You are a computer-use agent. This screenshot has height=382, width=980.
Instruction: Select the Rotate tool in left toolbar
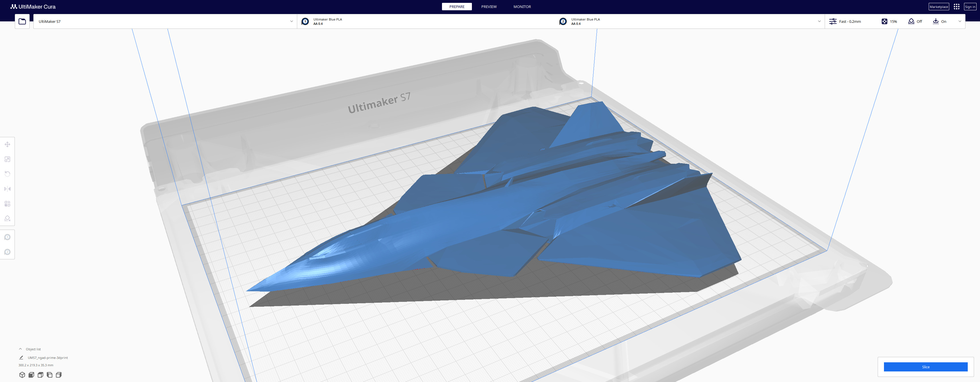click(7, 174)
